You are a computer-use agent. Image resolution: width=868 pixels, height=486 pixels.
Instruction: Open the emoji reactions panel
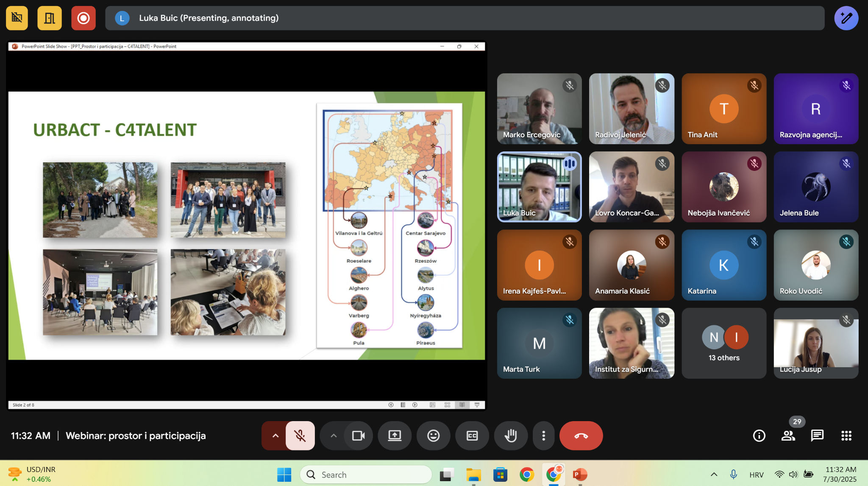tap(433, 436)
